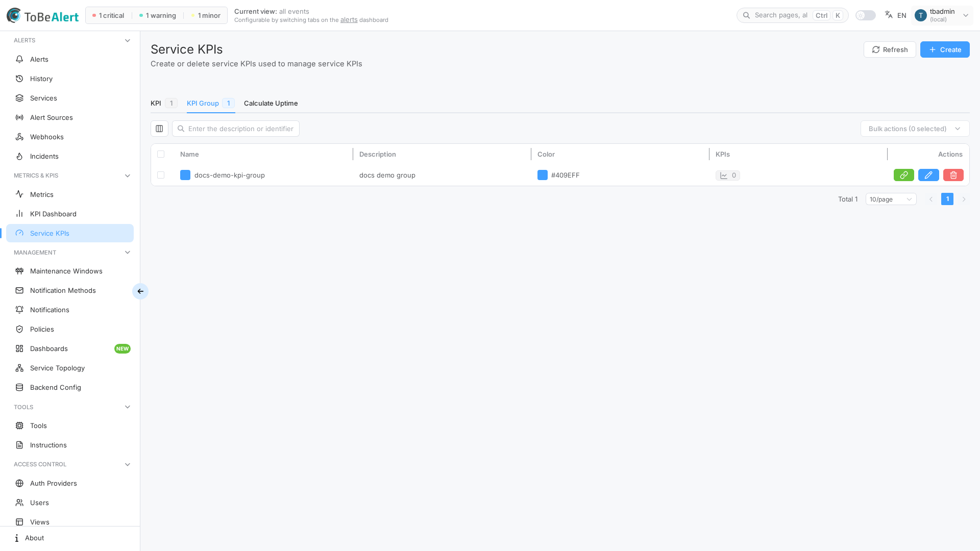Open Webhooks from the sidebar

coord(70,137)
